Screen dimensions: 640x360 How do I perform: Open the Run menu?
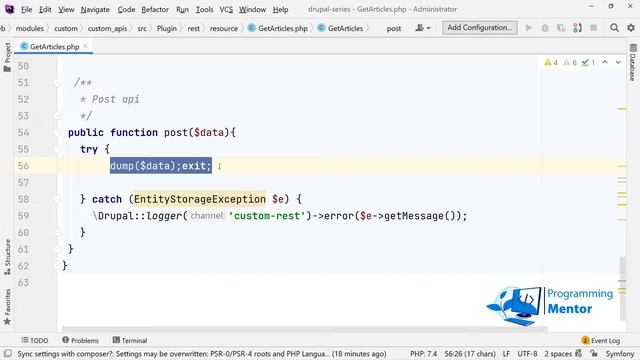coord(182,9)
